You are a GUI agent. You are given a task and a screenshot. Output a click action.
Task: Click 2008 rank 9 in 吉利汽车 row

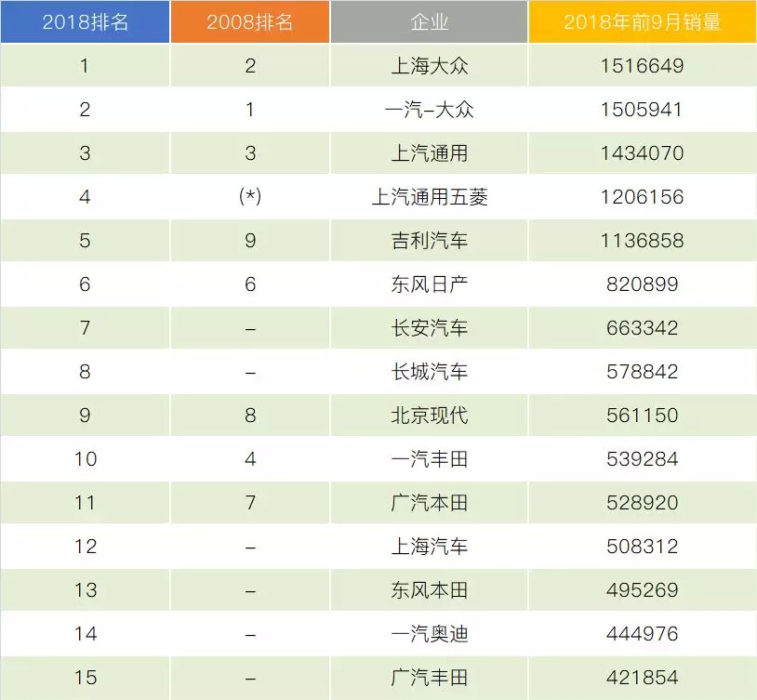[250, 241]
